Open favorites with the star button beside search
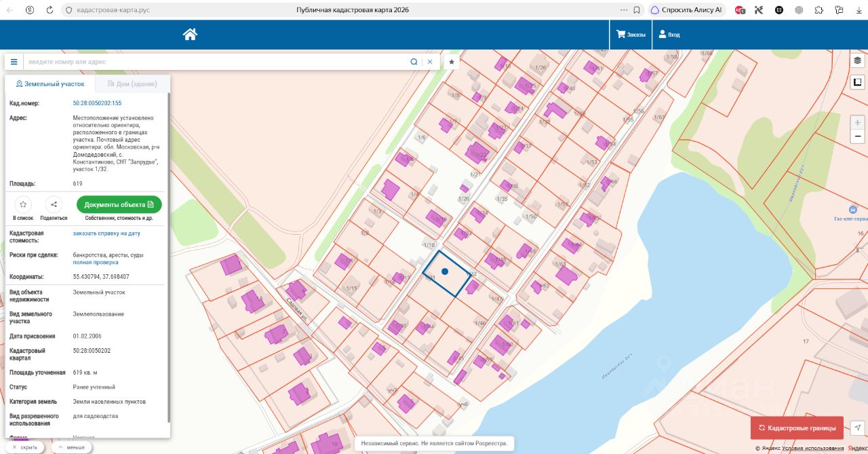Screen dimensions: 868x454 pos(452,62)
